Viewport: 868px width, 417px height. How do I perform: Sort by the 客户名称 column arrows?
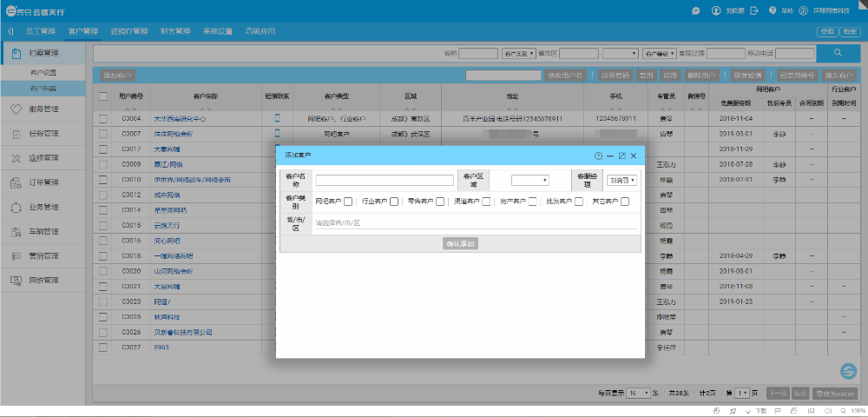206,108
